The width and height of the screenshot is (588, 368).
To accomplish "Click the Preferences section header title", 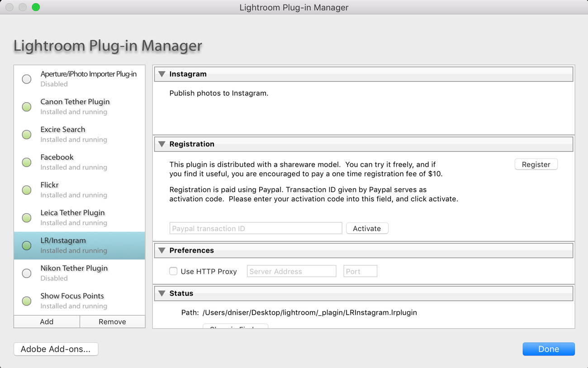I will [191, 250].
